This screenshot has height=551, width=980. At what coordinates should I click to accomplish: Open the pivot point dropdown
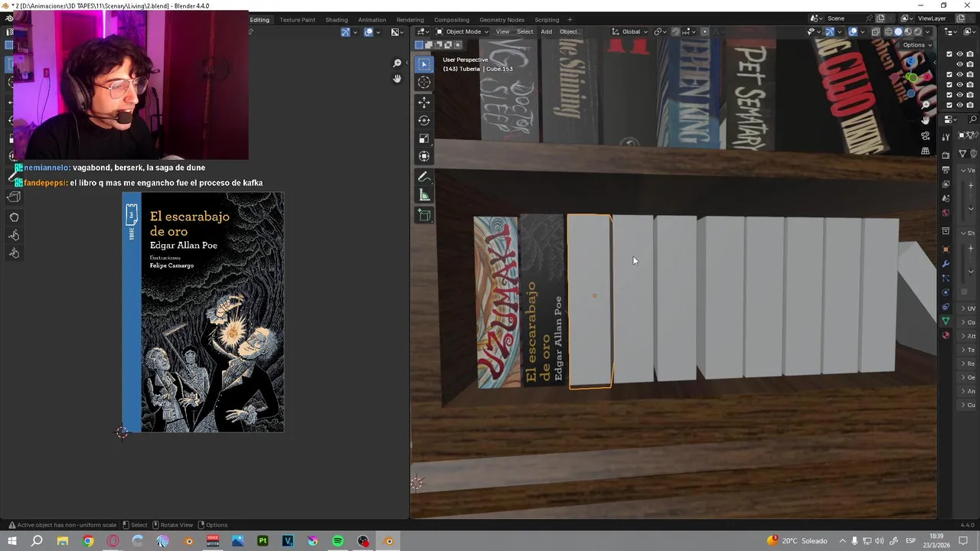pos(658,31)
